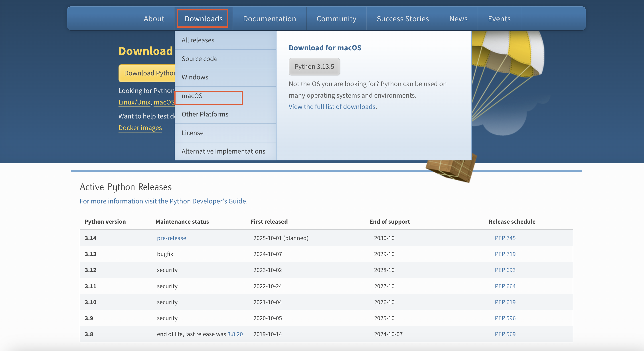Viewport: 644px width, 351px height.
Task: Click 2025-10-01 (planned) release date
Action: tap(281, 238)
